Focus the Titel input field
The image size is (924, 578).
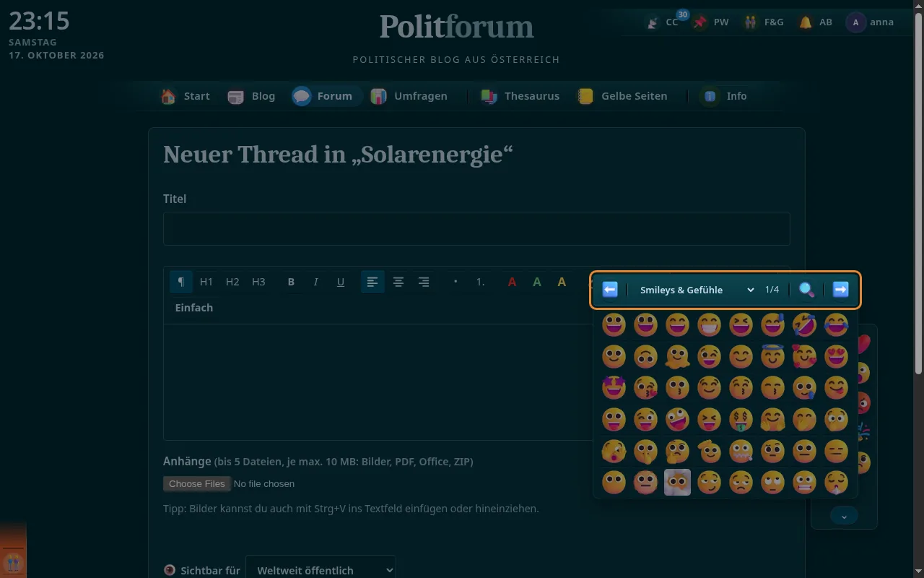tap(476, 228)
